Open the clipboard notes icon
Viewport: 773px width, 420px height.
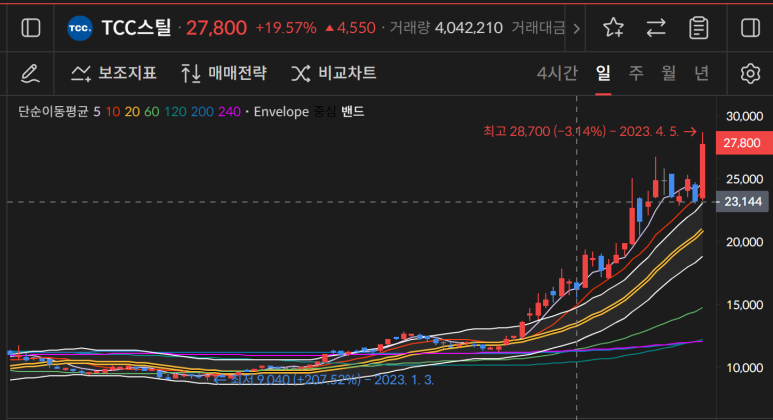[x=699, y=28]
